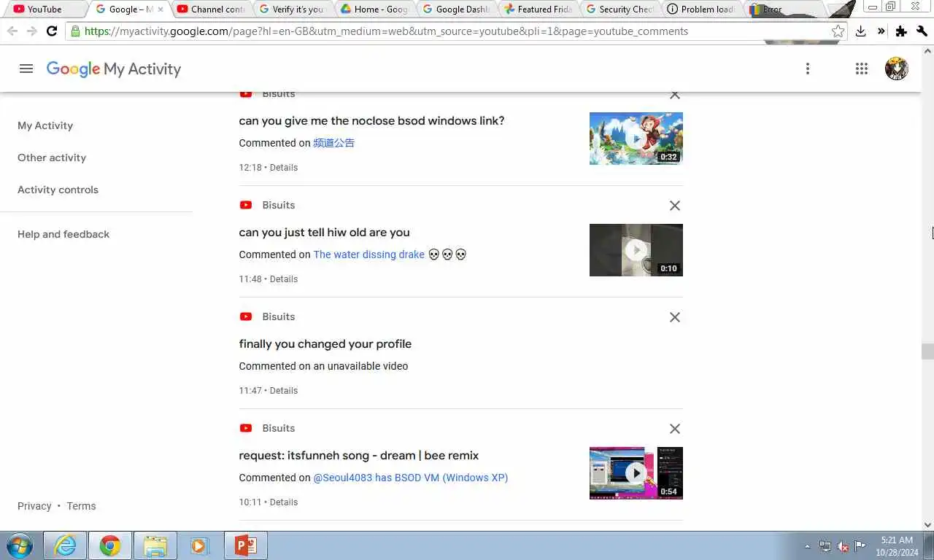This screenshot has height=560, width=934.
Task: Show hidden system tray icons
Action: point(807,546)
